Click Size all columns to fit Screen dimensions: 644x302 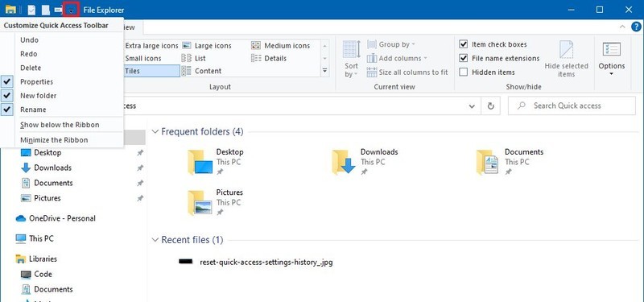(407, 72)
